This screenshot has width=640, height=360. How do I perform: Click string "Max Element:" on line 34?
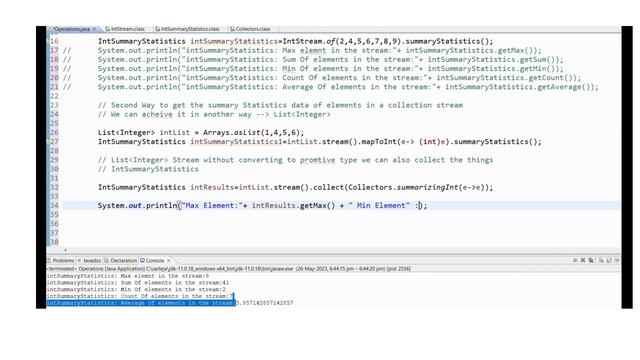pos(212,206)
